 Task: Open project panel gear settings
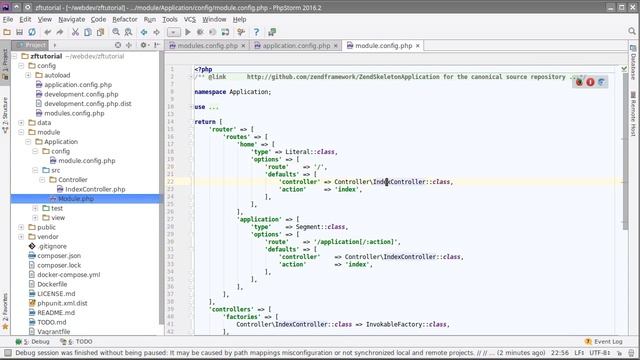pyautogui.click(x=144, y=45)
